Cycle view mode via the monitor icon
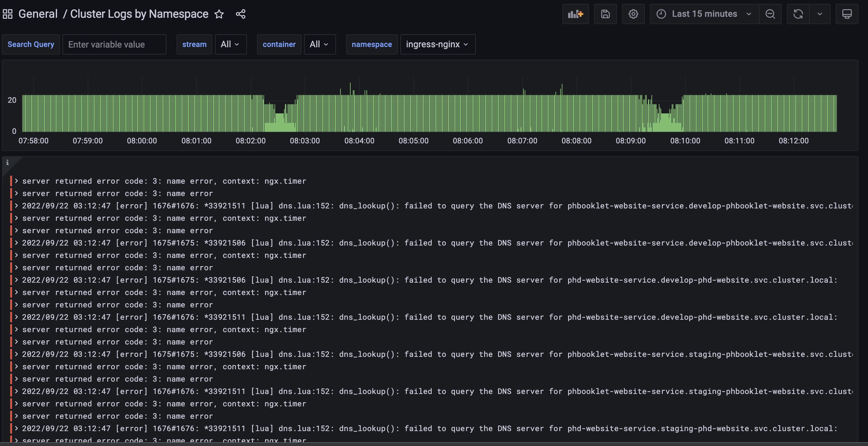The image size is (868, 446). 847,14
